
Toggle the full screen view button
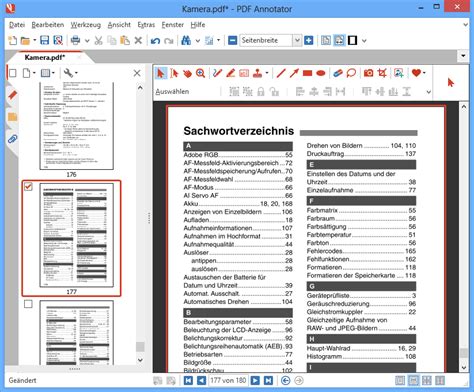point(352,40)
